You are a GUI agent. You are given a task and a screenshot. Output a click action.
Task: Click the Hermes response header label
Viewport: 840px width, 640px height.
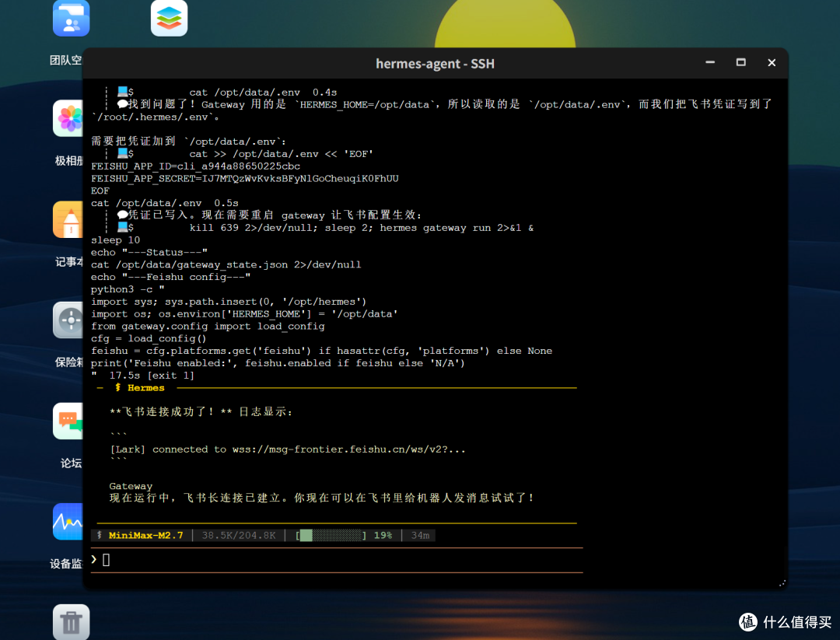click(x=145, y=388)
